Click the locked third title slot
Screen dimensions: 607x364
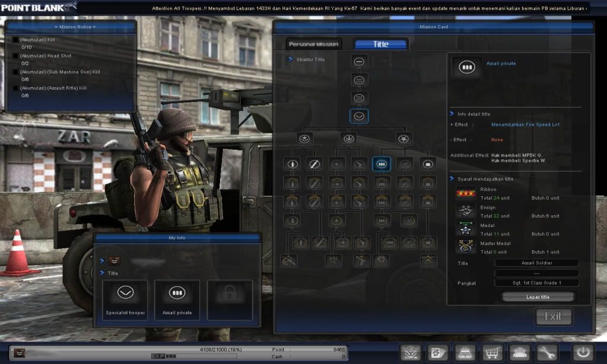(230, 300)
